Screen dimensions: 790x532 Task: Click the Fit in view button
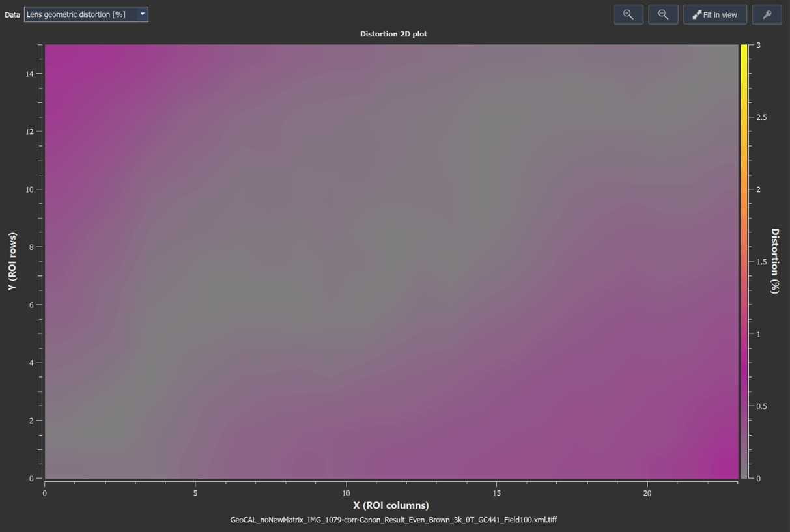(715, 14)
